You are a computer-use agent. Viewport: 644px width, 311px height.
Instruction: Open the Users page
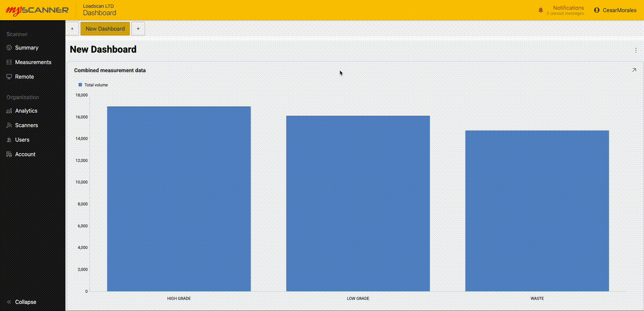[x=23, y=140]
